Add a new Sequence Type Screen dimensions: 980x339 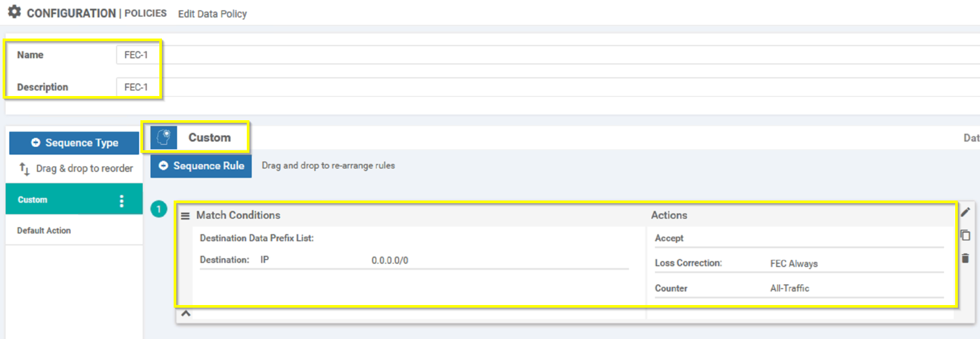[74, 142]
